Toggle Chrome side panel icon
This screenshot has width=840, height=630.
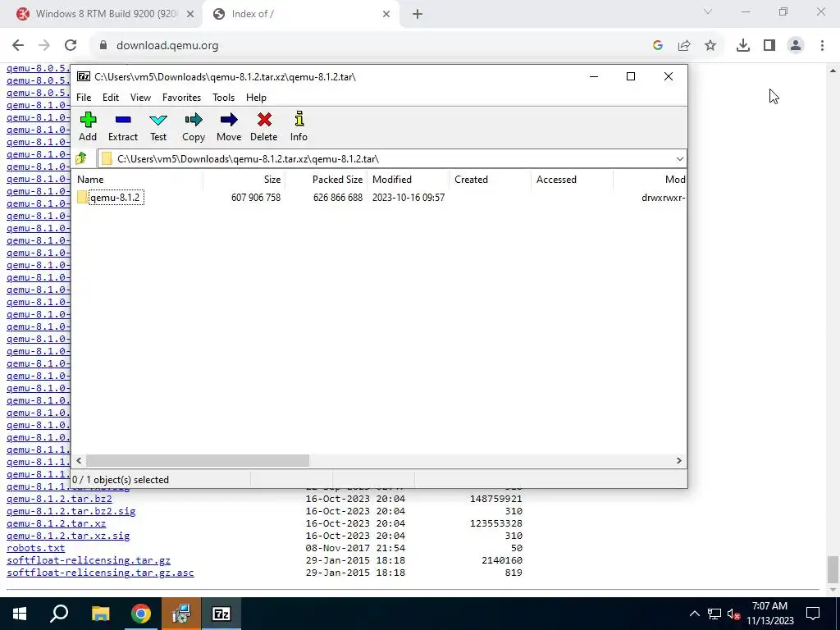769,46
